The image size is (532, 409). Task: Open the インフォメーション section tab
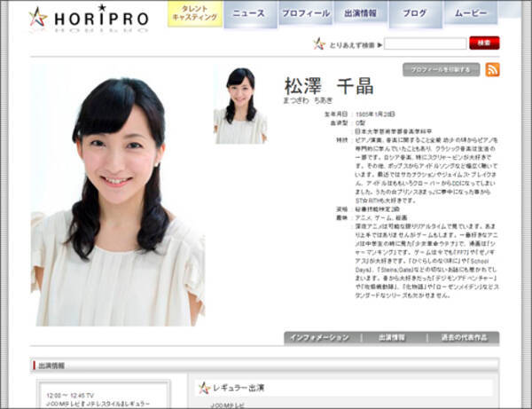322,338
